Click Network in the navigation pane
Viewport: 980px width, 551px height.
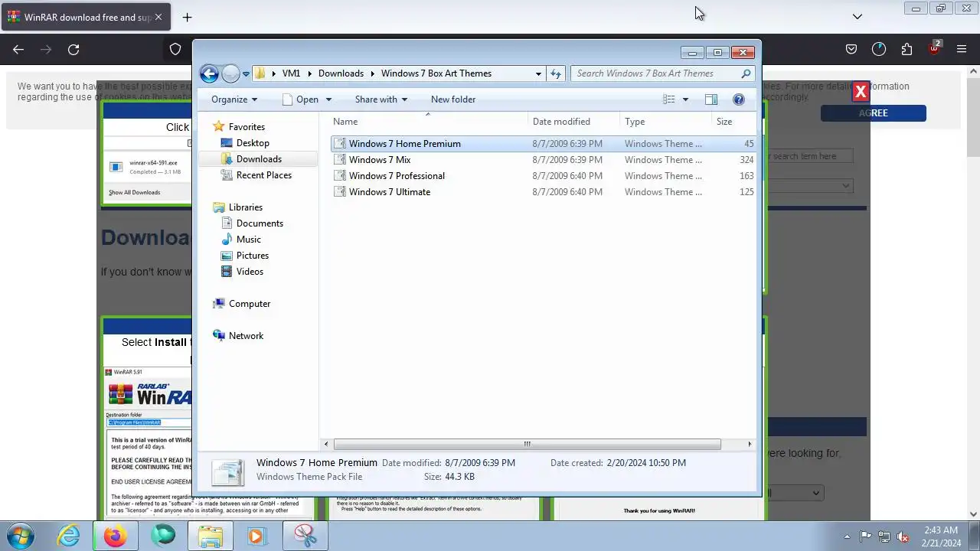point(246,336)
